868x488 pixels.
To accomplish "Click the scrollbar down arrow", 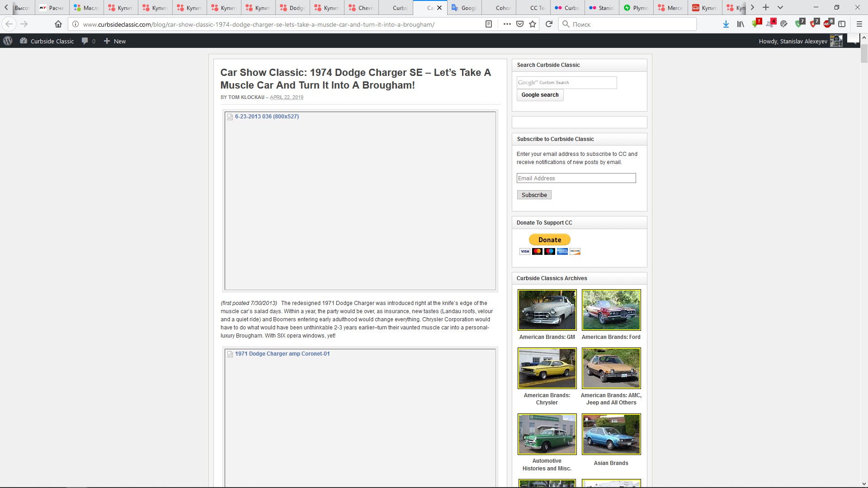I will click(864, 484).
